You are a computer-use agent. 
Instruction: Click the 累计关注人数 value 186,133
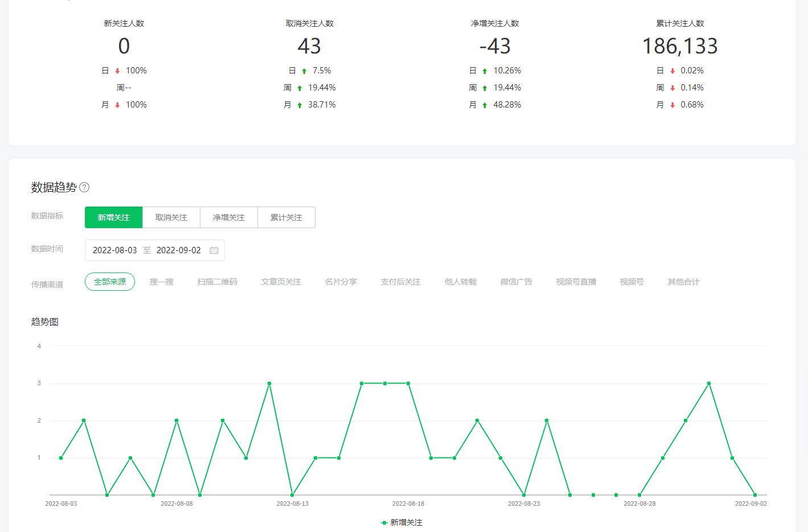(680, 46)
